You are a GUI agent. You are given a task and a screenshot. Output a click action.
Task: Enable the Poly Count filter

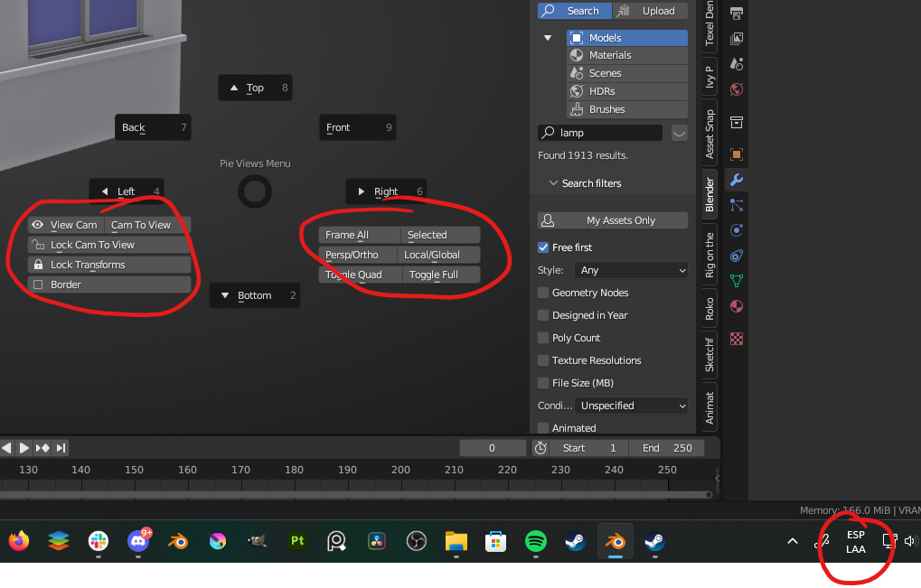click(x=543, y=337)
